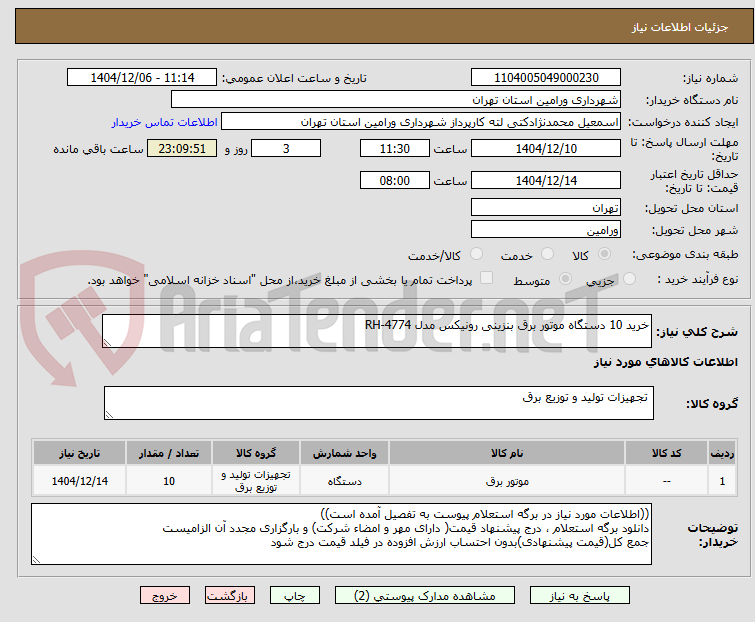Click the price validity date 1404/12/14 field
The image size is (755, 622).
(546, 180)
